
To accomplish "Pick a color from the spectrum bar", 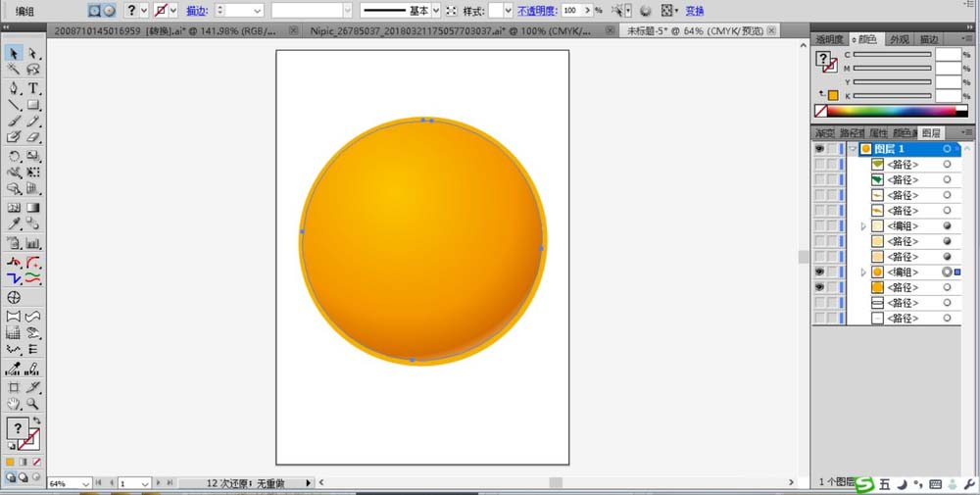I will tap(892, 112).
